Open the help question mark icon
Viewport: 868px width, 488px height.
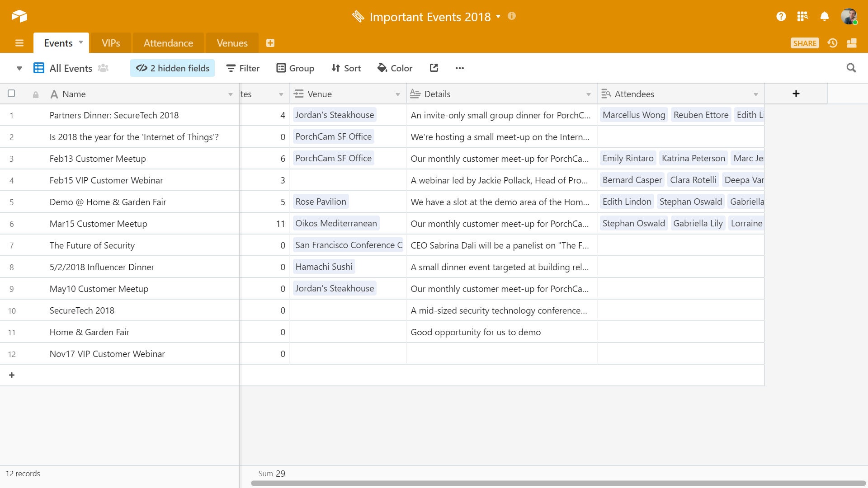(x=781, y=16)
